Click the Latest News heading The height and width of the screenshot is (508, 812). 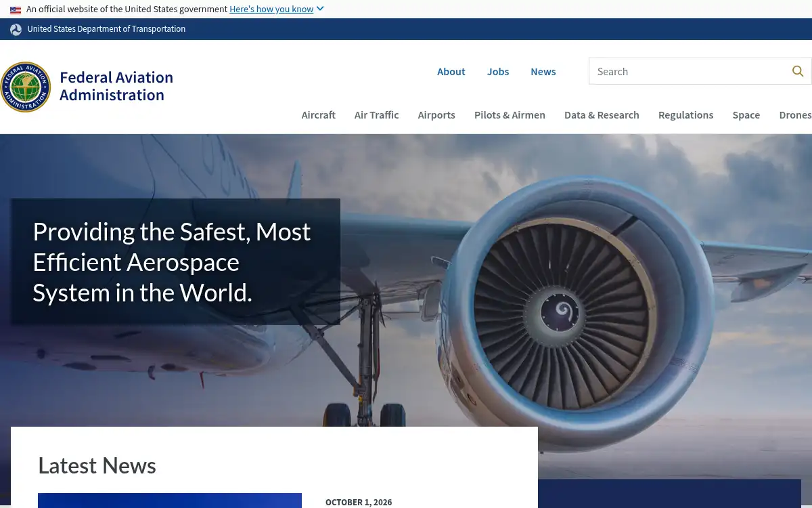[97, 465]
